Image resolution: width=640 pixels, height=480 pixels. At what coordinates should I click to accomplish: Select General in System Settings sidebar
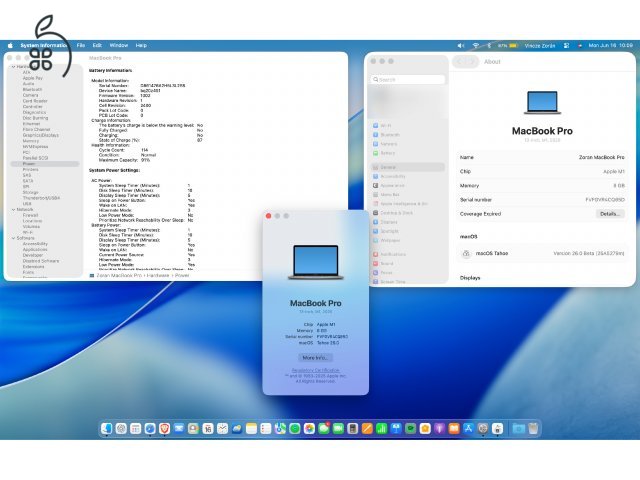(x=408, y=167)
